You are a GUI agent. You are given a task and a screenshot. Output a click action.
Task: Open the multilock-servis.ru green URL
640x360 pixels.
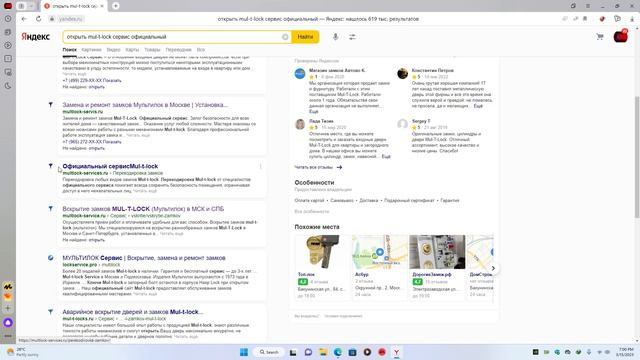[82, 111]
